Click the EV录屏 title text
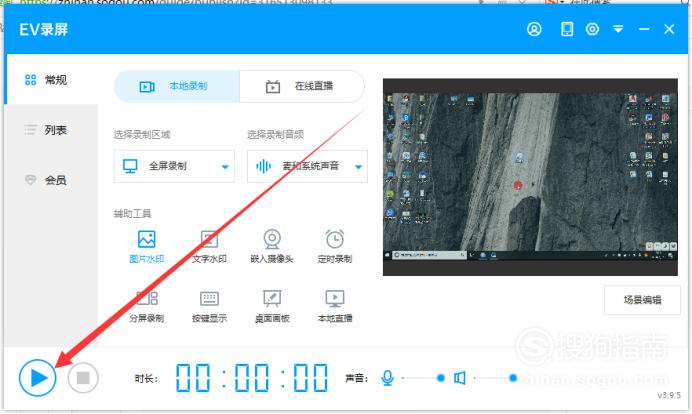This screenshot has height=414, width=692. click(44, 30)
